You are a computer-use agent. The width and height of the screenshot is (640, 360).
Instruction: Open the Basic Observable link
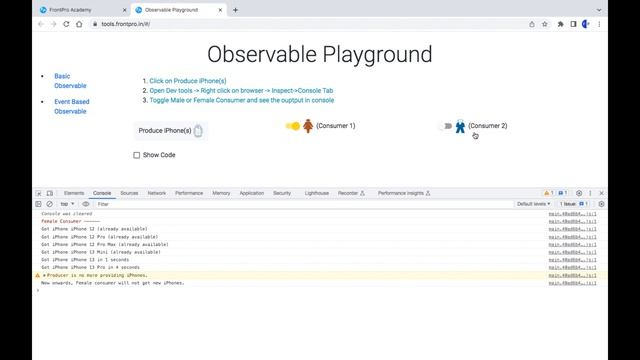coord(70,81)
